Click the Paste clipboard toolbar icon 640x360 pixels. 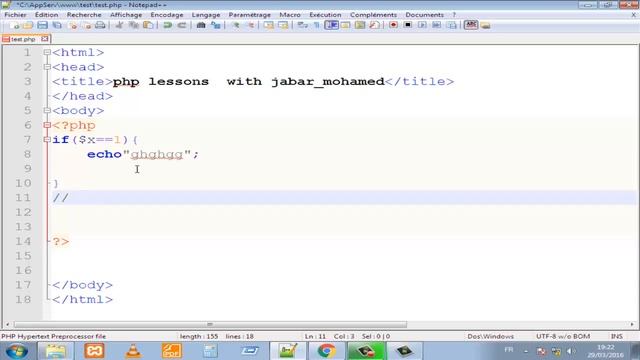click(149, 25)
